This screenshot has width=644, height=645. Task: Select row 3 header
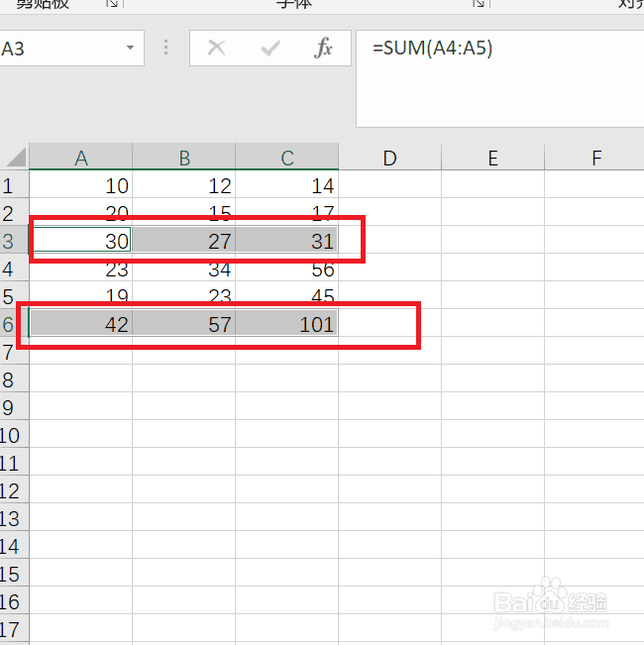pos(14,240)
